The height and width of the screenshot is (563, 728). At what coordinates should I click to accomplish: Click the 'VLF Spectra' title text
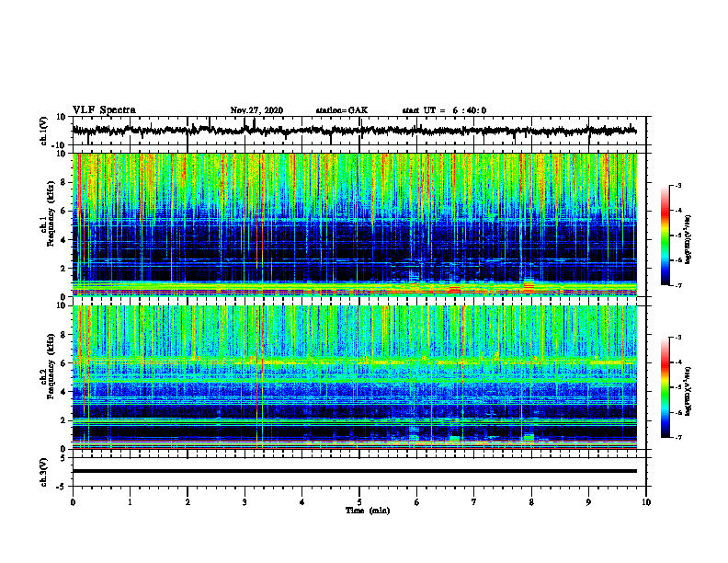104,110
